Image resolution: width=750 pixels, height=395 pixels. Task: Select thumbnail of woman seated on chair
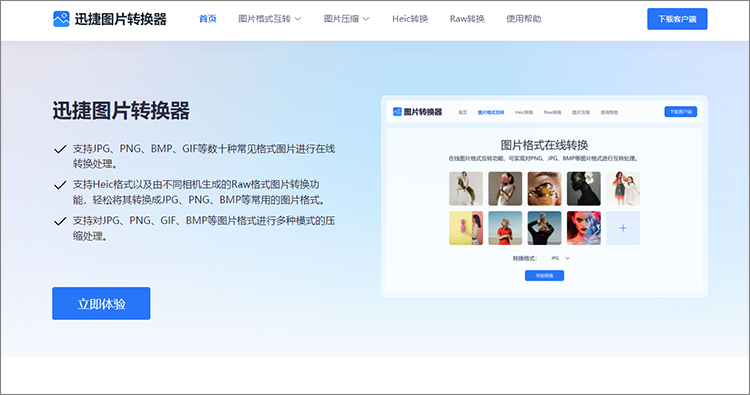[x=466, y=188]
